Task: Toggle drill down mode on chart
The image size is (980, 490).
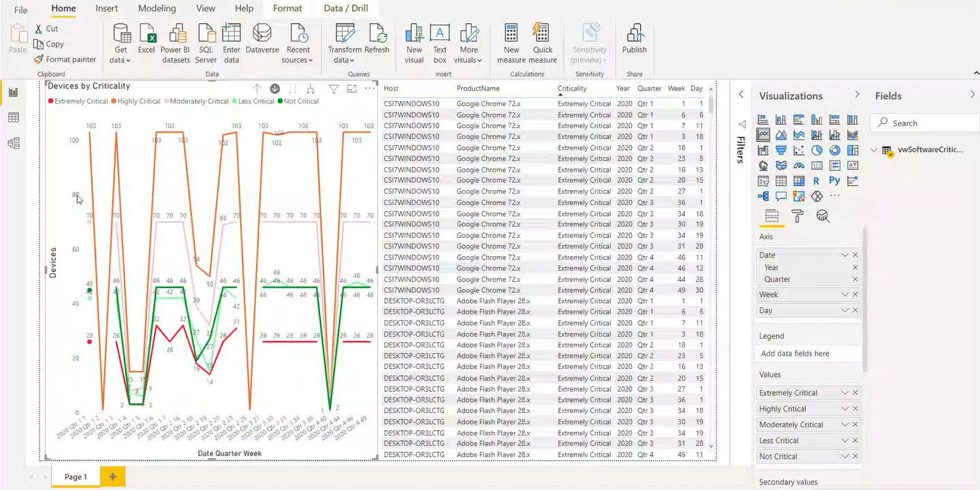Action: 275,89
